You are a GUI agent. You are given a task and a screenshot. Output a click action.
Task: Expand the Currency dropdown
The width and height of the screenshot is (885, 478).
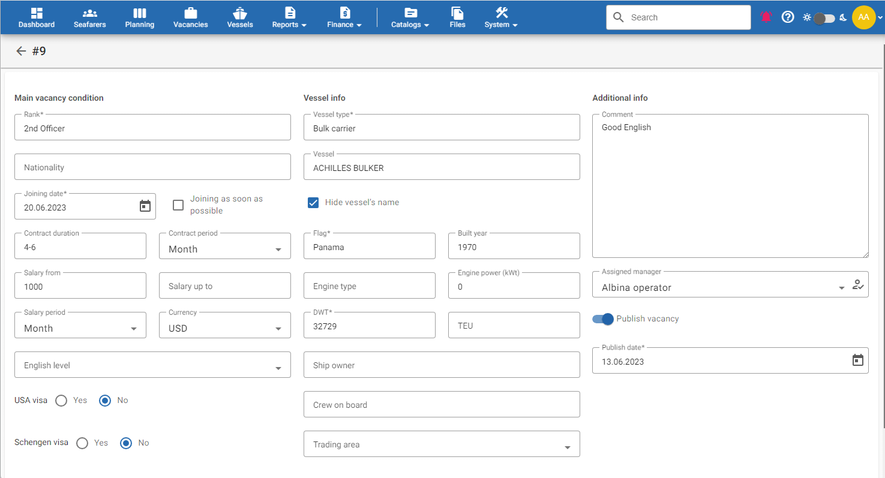pyautogui.click(x=278, y=328)
